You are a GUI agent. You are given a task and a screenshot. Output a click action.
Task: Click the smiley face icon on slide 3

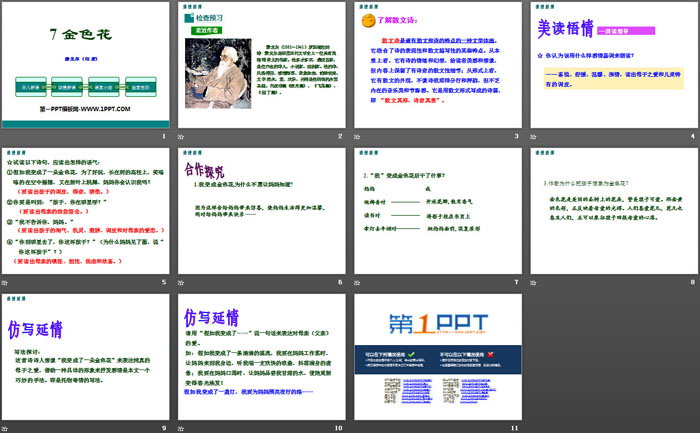click(368, 21)
